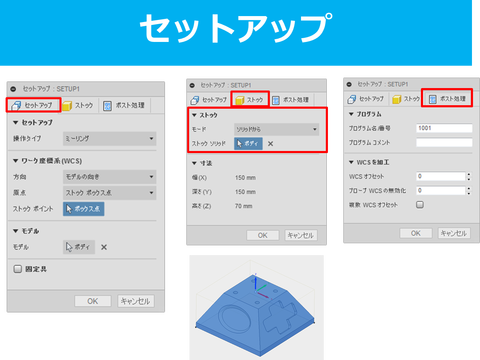The width and height of the screenshot is (480, 360).
Task: Click the blue 3D model preview
Action: [x=256, y=317]
